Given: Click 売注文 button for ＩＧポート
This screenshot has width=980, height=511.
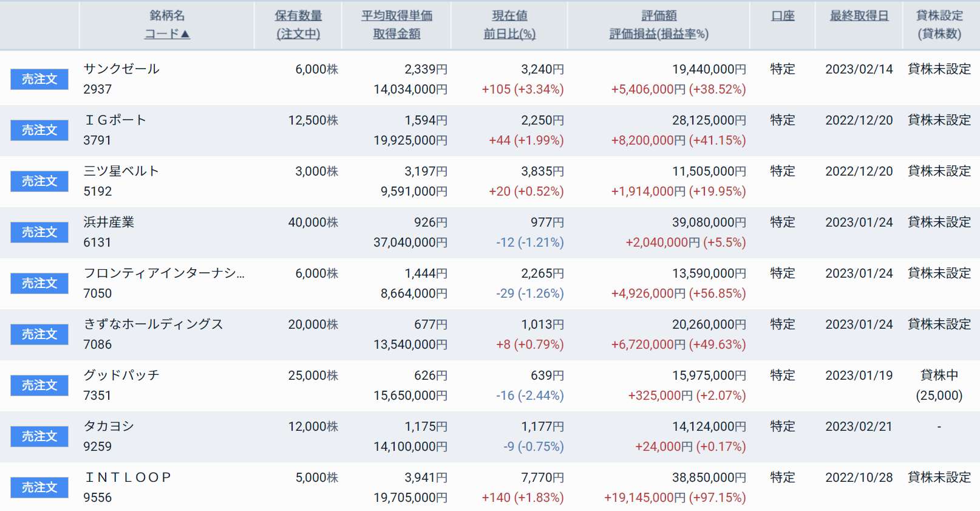Looking at the screenshot, I should click(39, 130).
